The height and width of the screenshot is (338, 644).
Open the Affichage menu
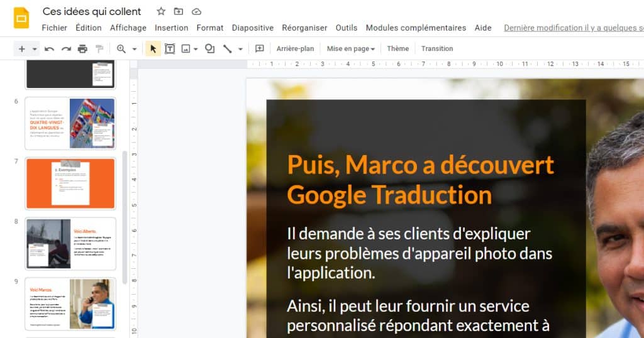pyautogui.click(x=128, y=28)
